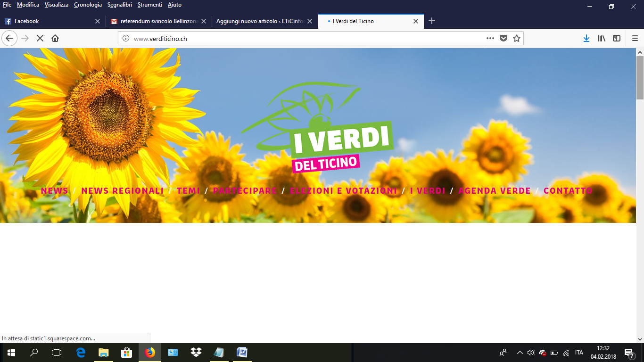
Task: Open Task View in the taskbar
Action: tap(57, 353)
